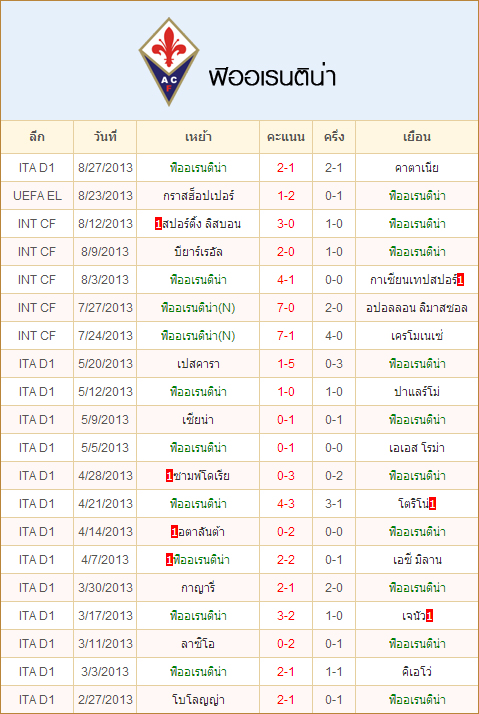Click away team เครโมเนเซ่
The width and height of the screenshot is (479, 714).
tap(417, 336)
